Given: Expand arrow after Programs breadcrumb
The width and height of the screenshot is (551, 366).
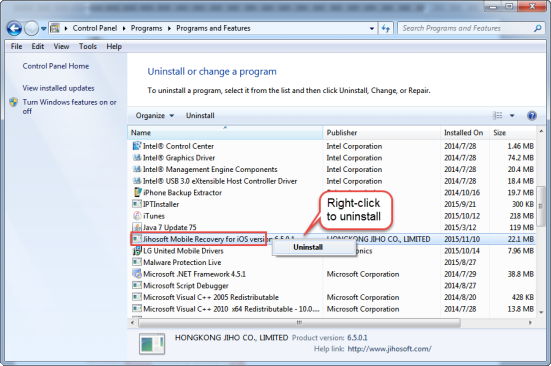Looking at the screenshot, I should [x=169, y=28].
